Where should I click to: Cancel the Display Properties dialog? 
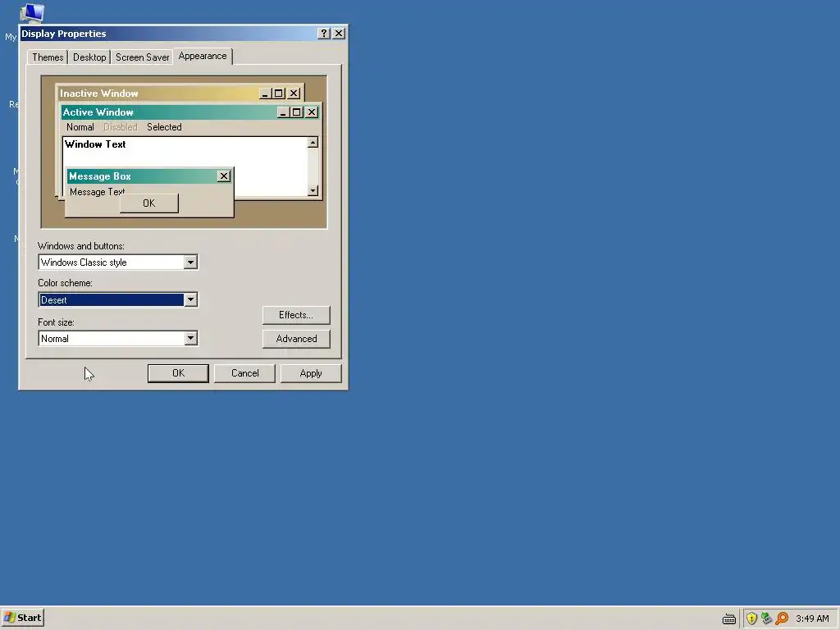pos(244,373)
